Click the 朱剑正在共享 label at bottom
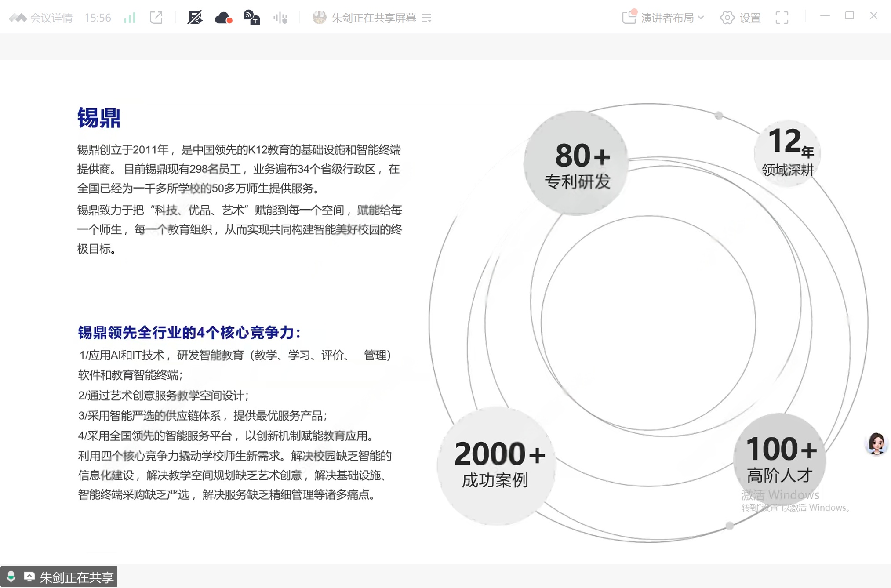 click(76, 577)
